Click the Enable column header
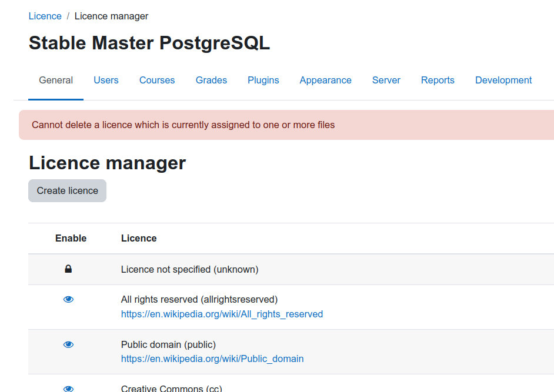Viewport: 554px width, 392px height. [x=71, y=239]
